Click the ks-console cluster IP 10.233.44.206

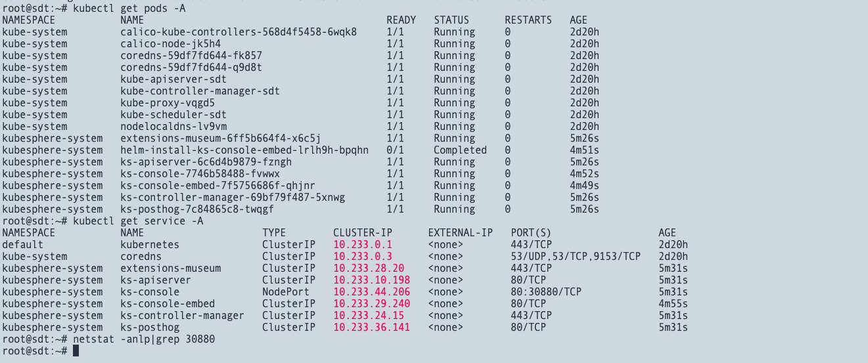coord(371,292)
